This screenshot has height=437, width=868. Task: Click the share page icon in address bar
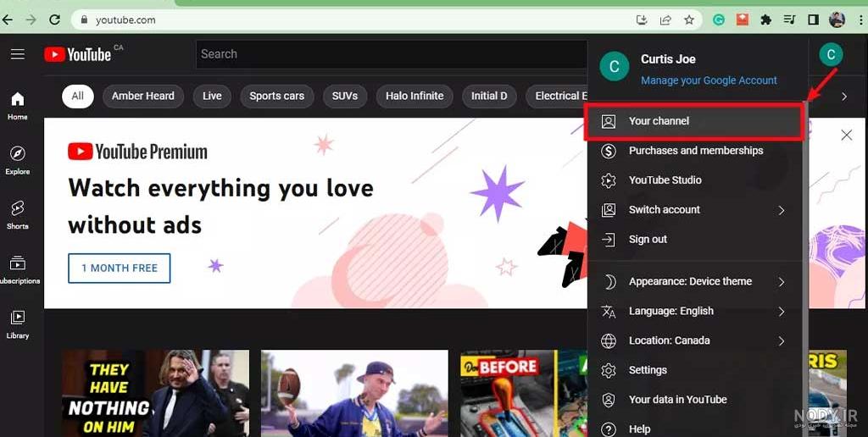[665, 20]
